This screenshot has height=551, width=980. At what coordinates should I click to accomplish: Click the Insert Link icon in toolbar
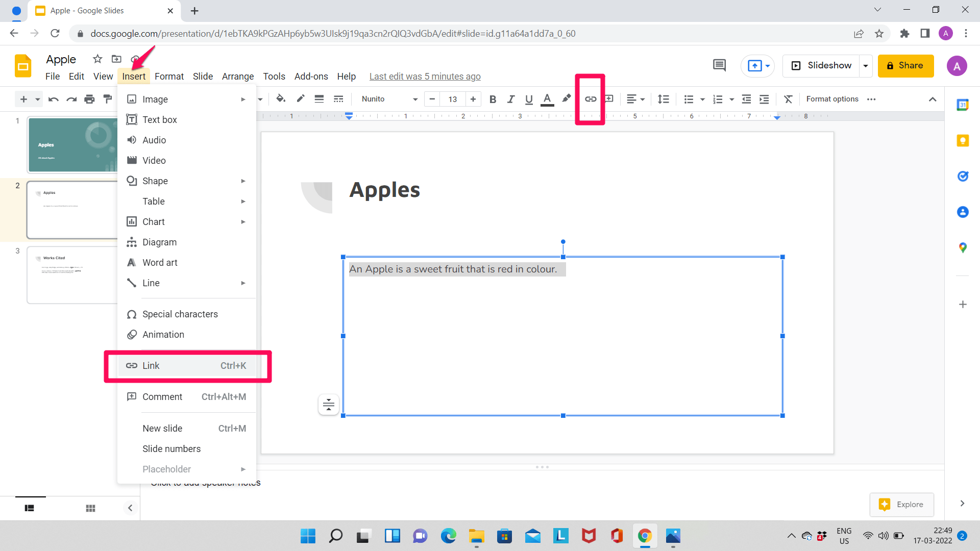[x=590, y=99]
